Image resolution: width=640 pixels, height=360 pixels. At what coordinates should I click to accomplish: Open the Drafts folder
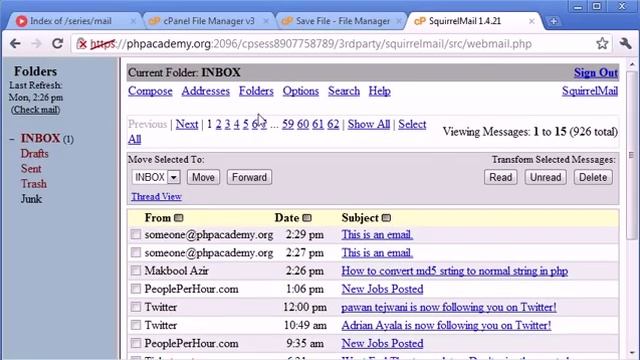tap(35, 154)
